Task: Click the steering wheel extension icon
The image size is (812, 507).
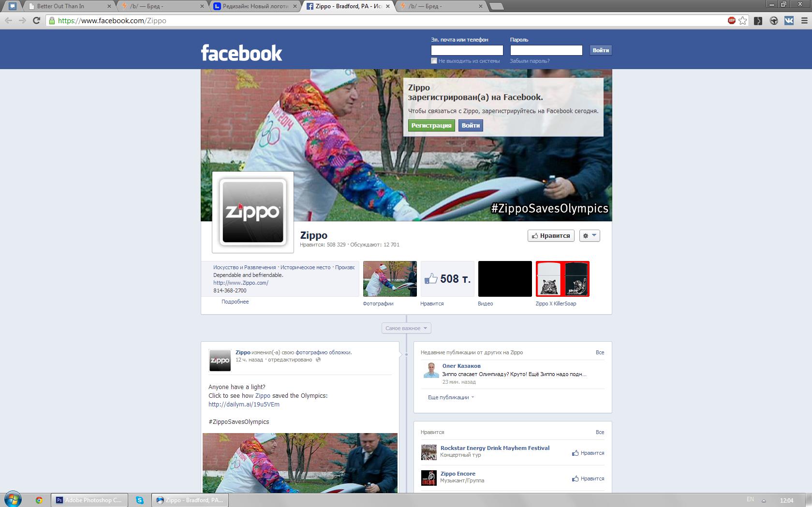Action: pyautogui.click(x=774, y=20)
